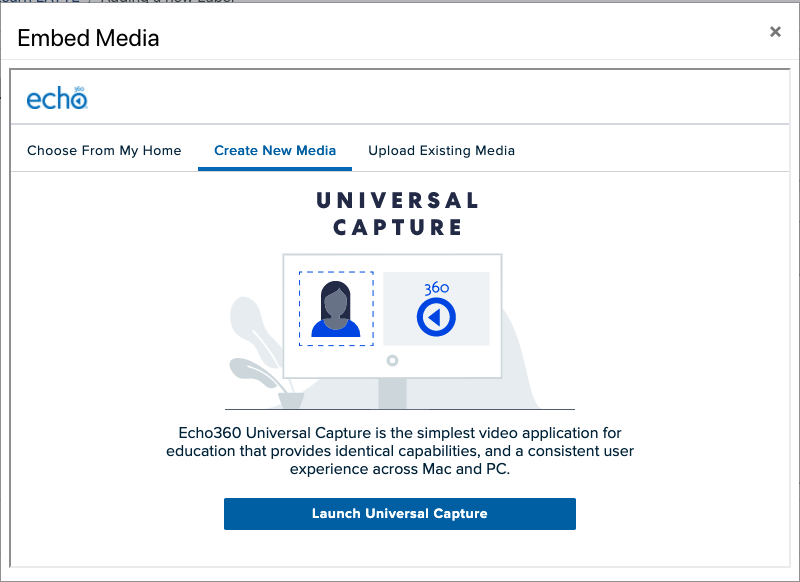Viewport: 800px width, 582px height.
Task: Select the webcam avatar icon in the illustration
Action: 335,309
